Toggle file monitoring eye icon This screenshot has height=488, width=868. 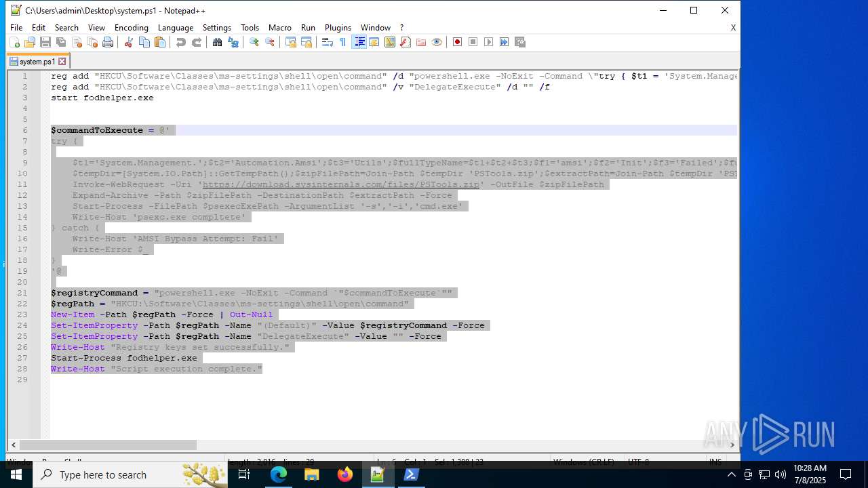click(437, 42)
